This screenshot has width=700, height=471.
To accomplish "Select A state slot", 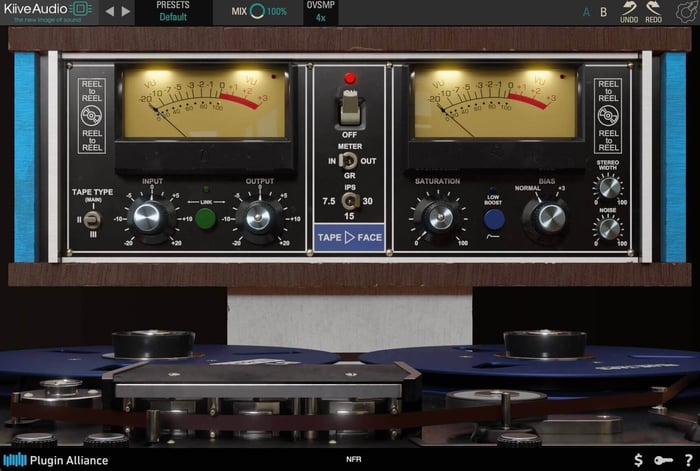I will coord(586,12).
